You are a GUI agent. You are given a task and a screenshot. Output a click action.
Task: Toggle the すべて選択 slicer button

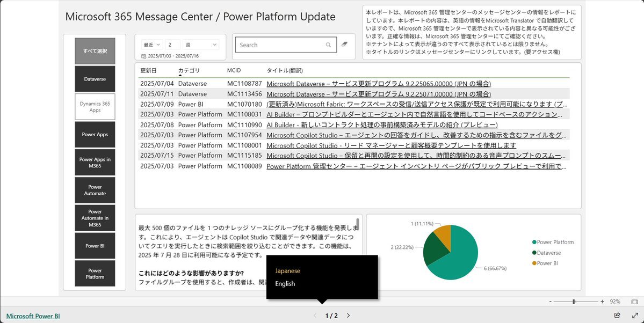95,52
